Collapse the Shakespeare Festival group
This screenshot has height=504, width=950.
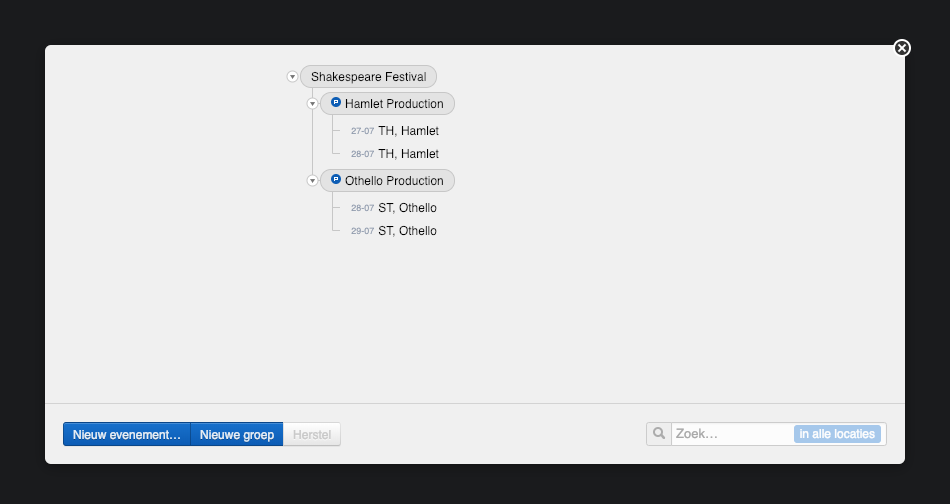coord(292,77)
